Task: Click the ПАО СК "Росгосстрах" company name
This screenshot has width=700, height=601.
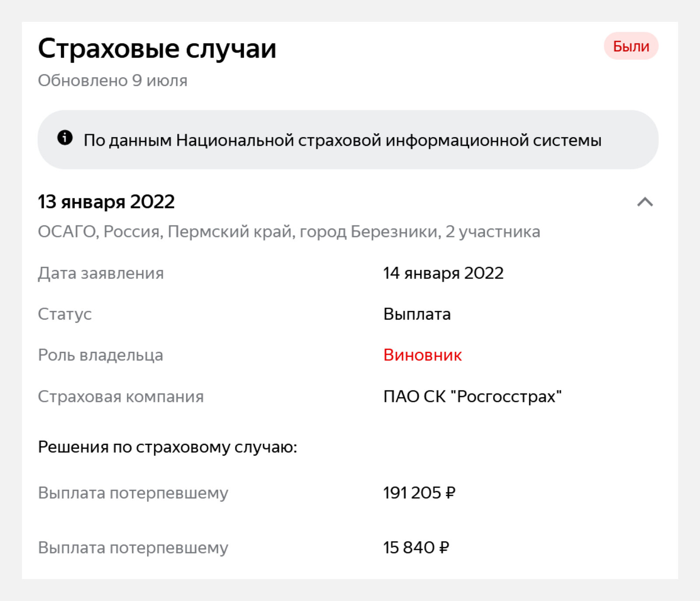Action: [x=472, y=396]
